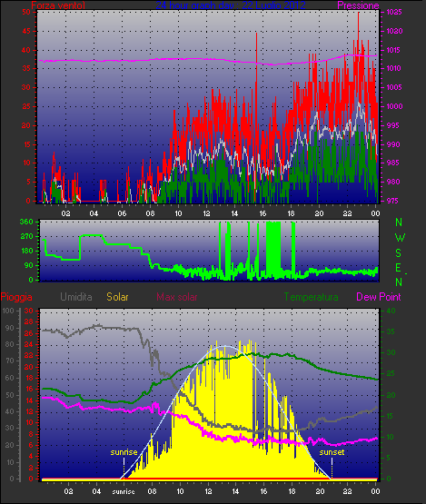This screenshot has height=504, width=426.
Task: Click the '90' value on the wind direction axis
Action: (29, 265)
